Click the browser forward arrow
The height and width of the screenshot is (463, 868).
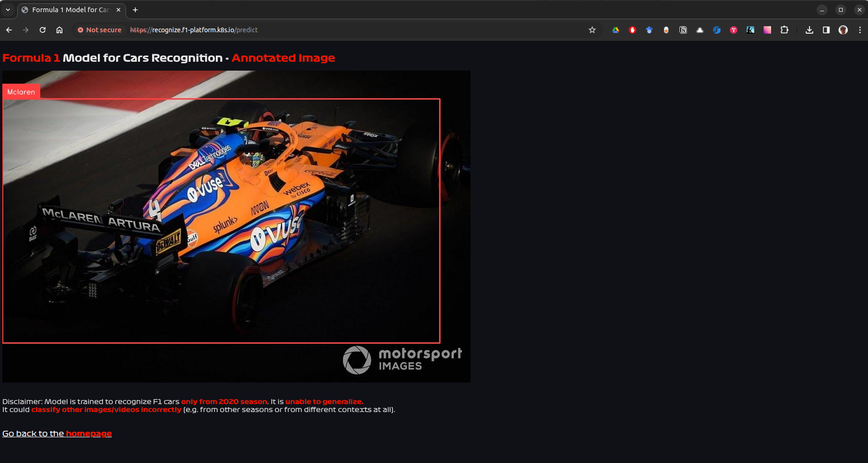26,30
